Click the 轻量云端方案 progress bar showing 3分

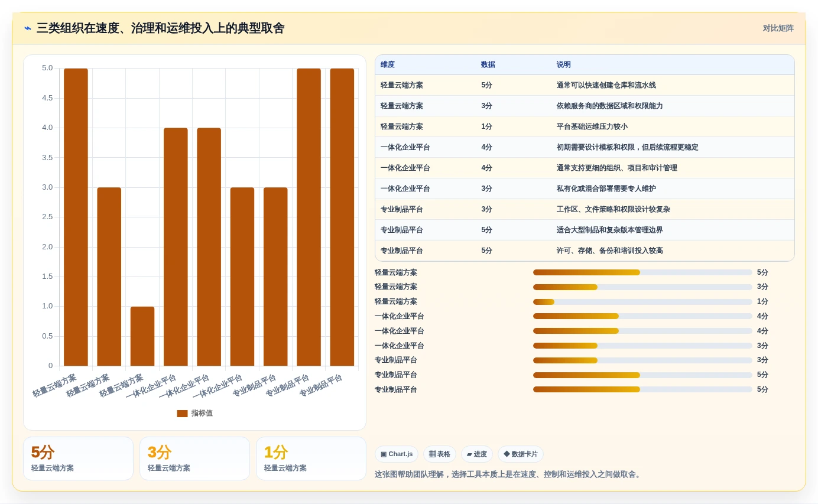642,287
